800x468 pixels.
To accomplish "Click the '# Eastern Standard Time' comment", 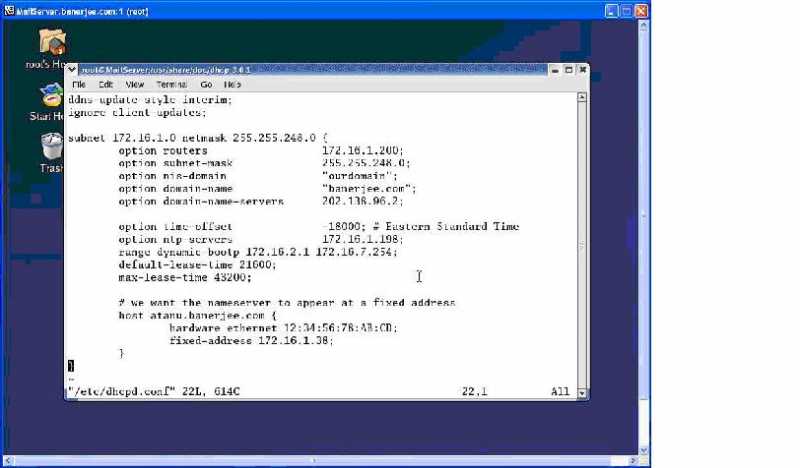I will 446,227.
